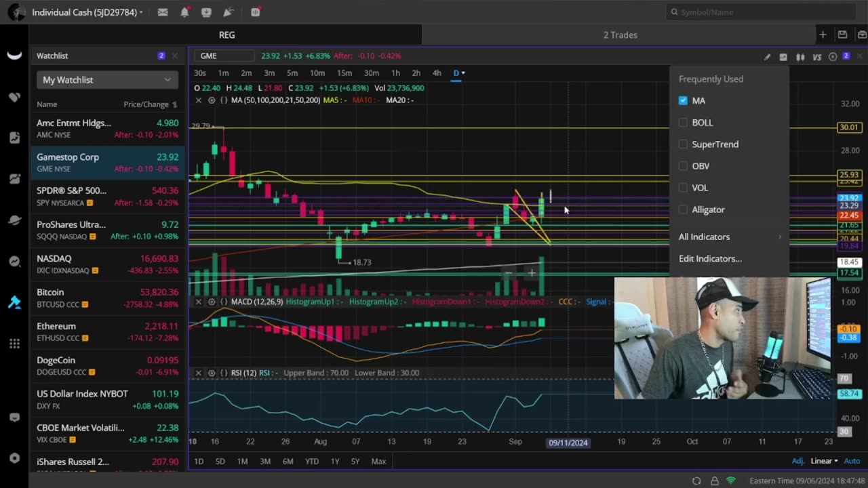This screenshot has height=488, width=868.
Task: Select the highlighted pen icon in sidebar
Action: [14, 302]
